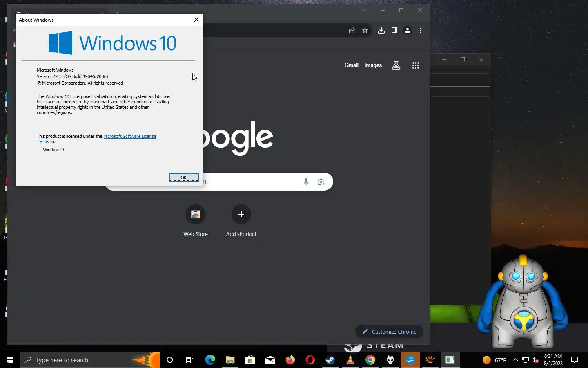
Task: Open Microsoft Store from taskbar
Action: point(250,360)
